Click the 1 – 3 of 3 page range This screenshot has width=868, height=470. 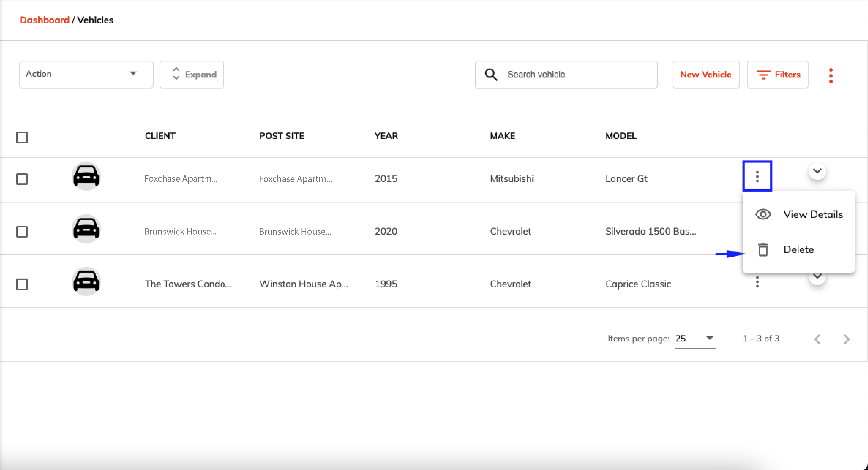tap(761, 338)
